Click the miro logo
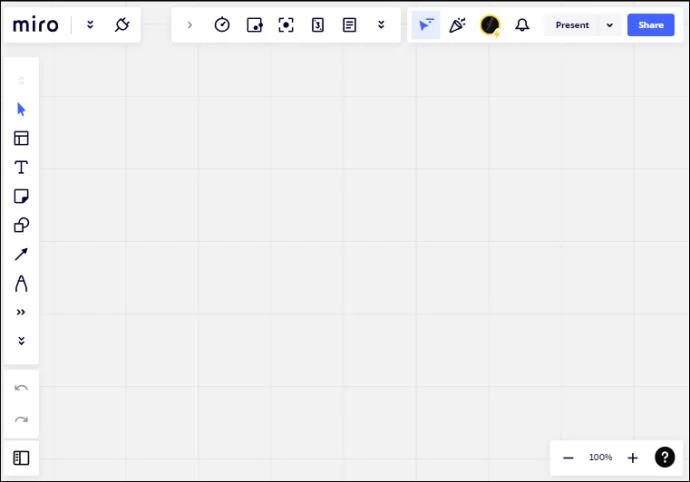 36,25
